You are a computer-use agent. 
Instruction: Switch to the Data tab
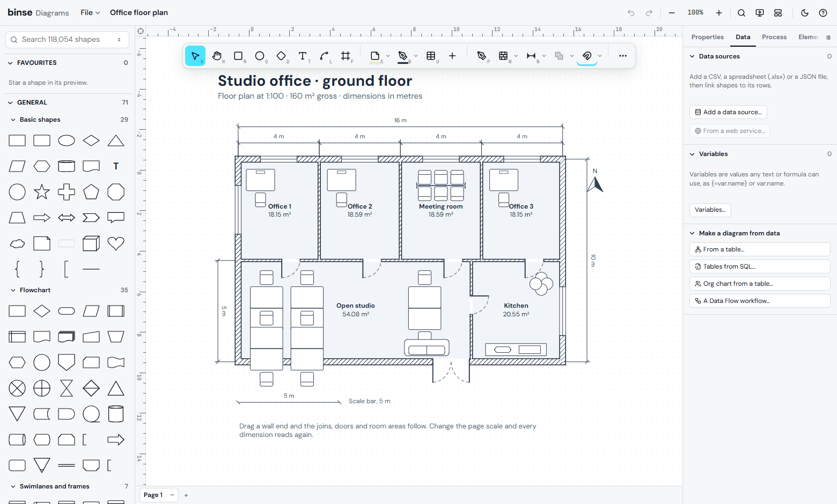point(743,37)
